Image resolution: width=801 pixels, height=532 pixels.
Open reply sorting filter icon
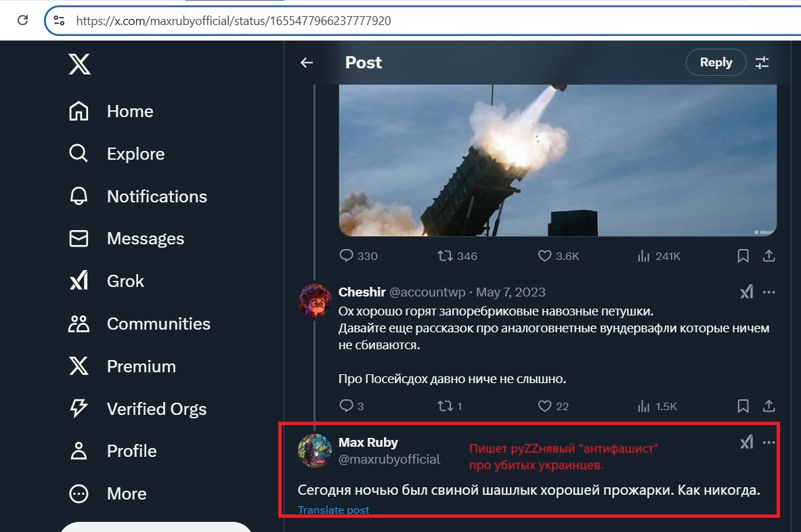point(762,62)
